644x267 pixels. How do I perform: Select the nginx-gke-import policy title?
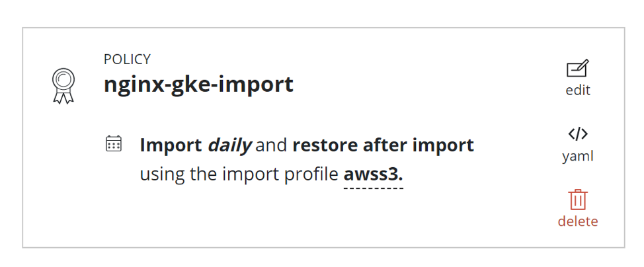pos(198,85)
